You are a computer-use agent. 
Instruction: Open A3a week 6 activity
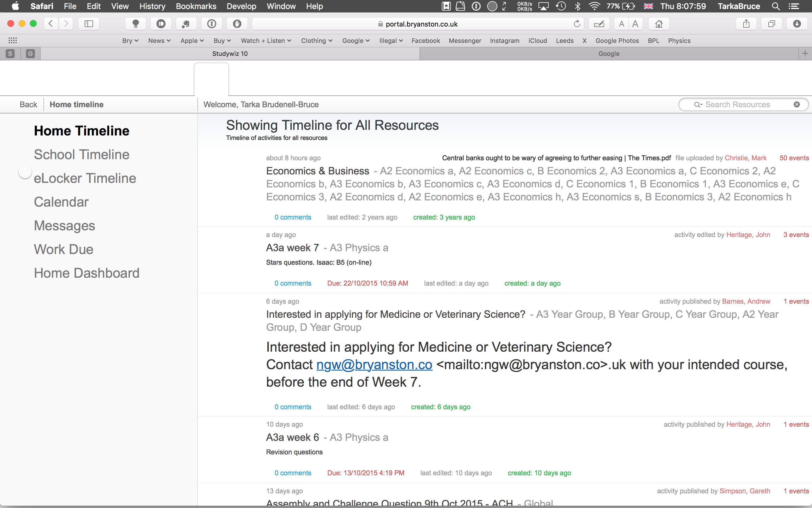pyautogui.click(x=292, y=437)
